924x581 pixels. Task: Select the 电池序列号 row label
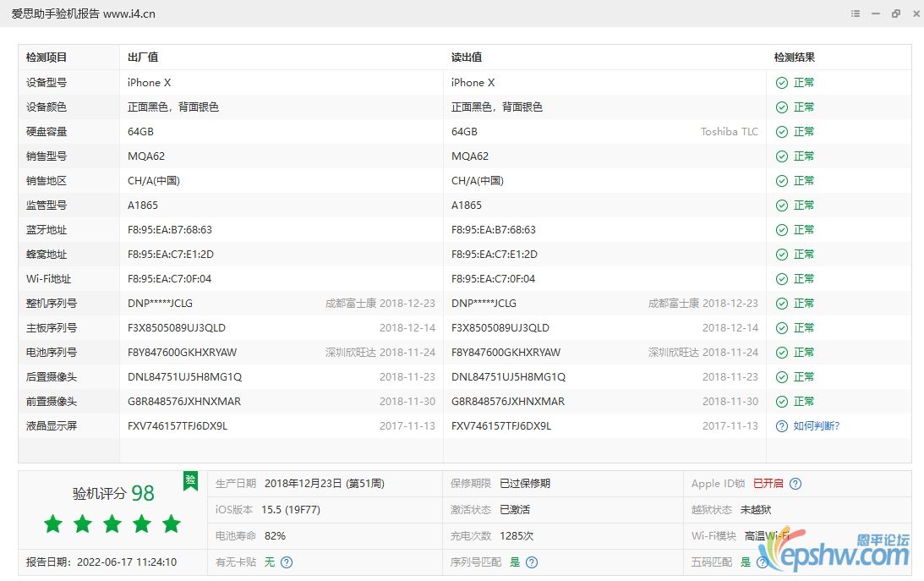[x=52, y=353]
